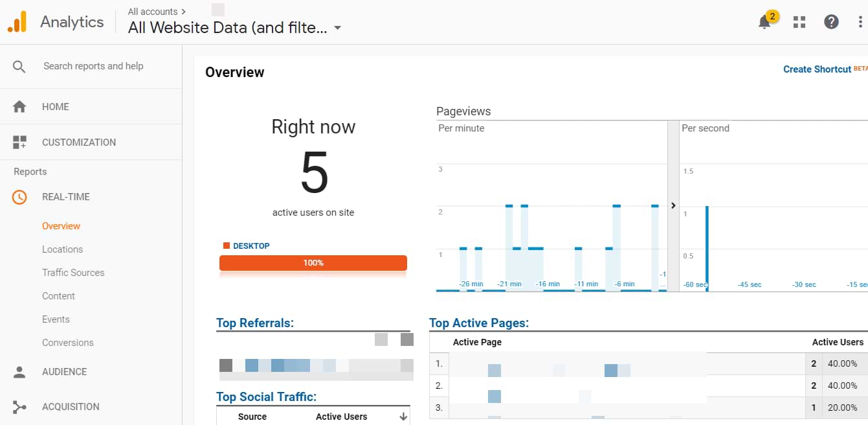Go to HOME in the sidebar
Image resolution: width=868 pixels, height=425 pixels.
coord(56,107)
